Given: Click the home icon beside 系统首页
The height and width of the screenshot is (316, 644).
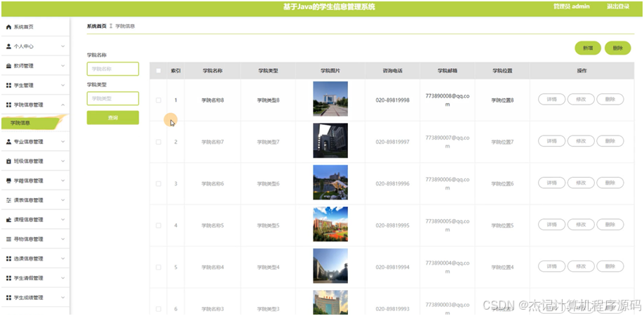Looking at the screenshot, I should point(8,27).
